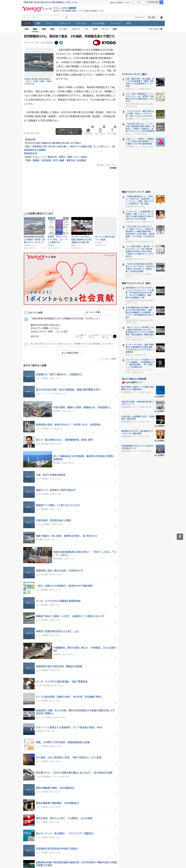Click the コメントを書く button
The image size is (186, 868).
pos(93,312)
